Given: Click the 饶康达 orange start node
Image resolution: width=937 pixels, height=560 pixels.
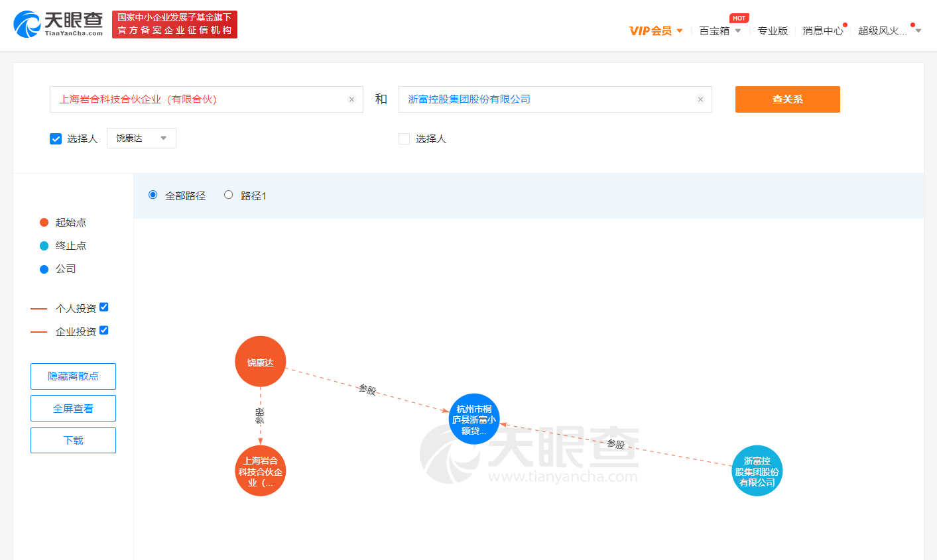Looking at the screenshot, I should click(261, 362).
